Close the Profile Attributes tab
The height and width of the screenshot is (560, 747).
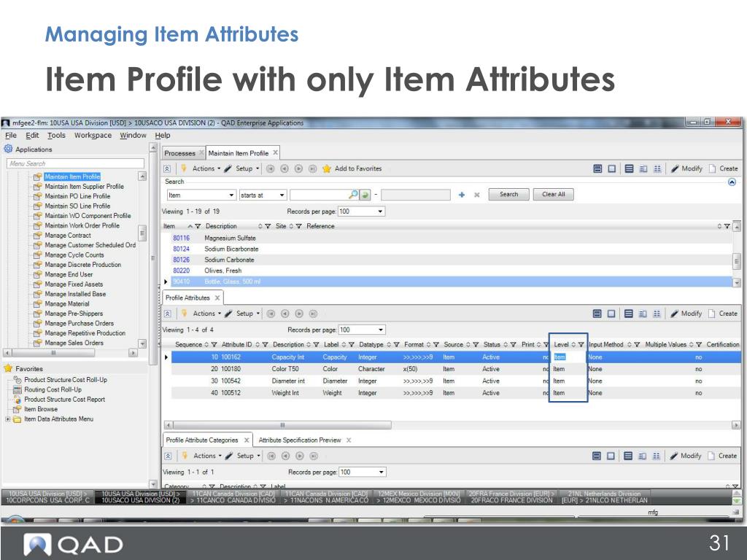point(217,298)
